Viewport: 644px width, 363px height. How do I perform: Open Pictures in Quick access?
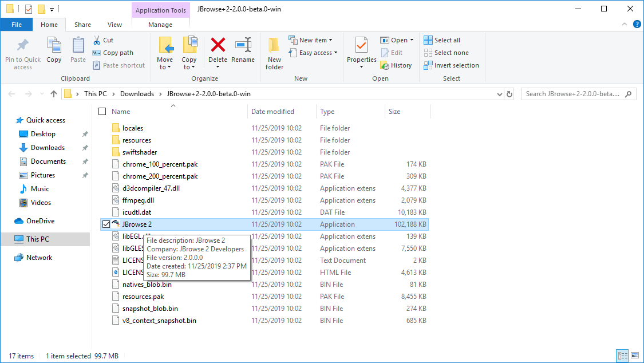(x=43, y=175)
